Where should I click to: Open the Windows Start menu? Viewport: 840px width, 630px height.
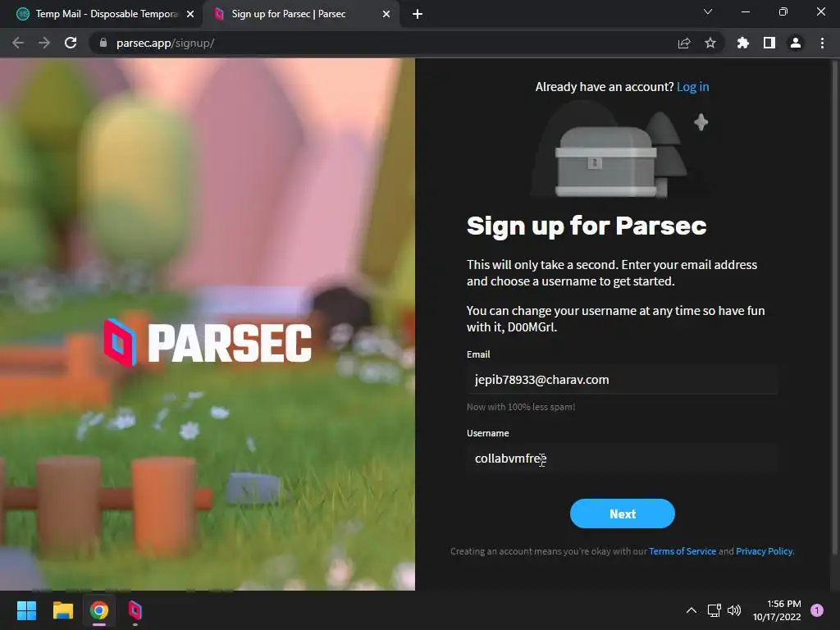(26, 610)
